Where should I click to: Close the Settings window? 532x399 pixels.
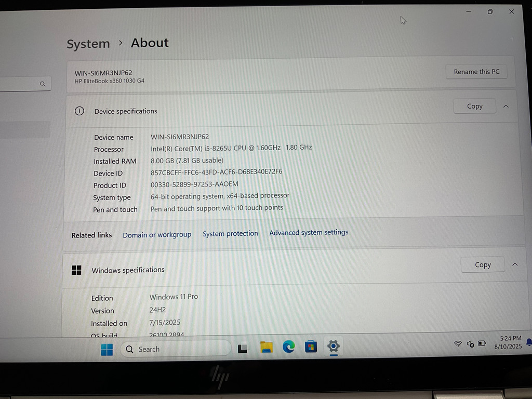(x=512, y=11)
